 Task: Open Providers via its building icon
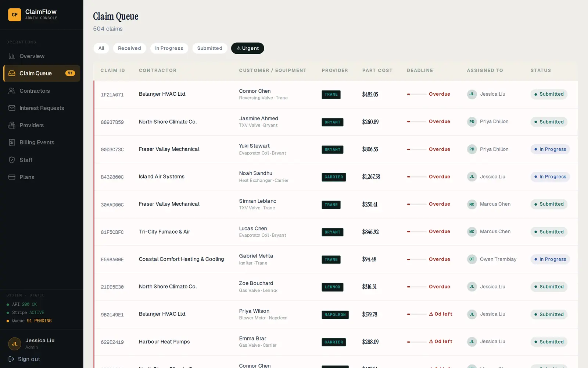pos(12,125)
